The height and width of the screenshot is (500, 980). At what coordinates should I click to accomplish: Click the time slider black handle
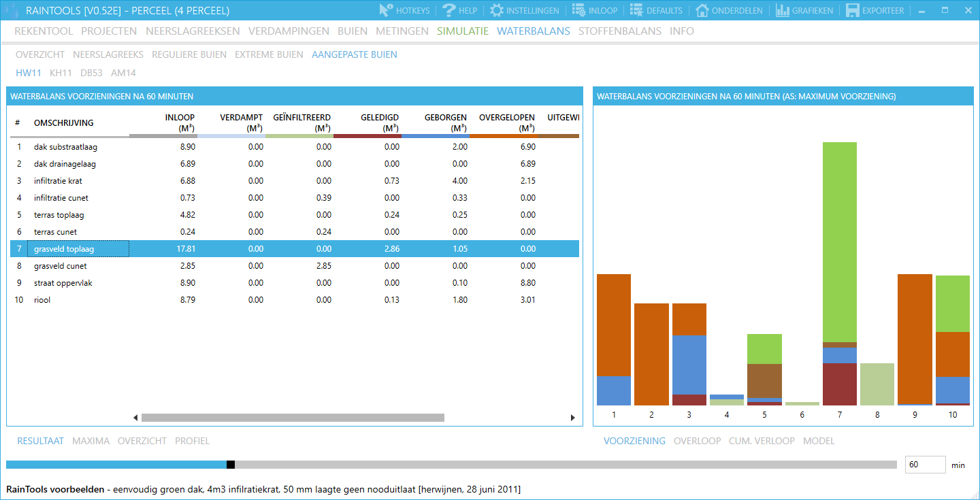click(x=231, y=465)
